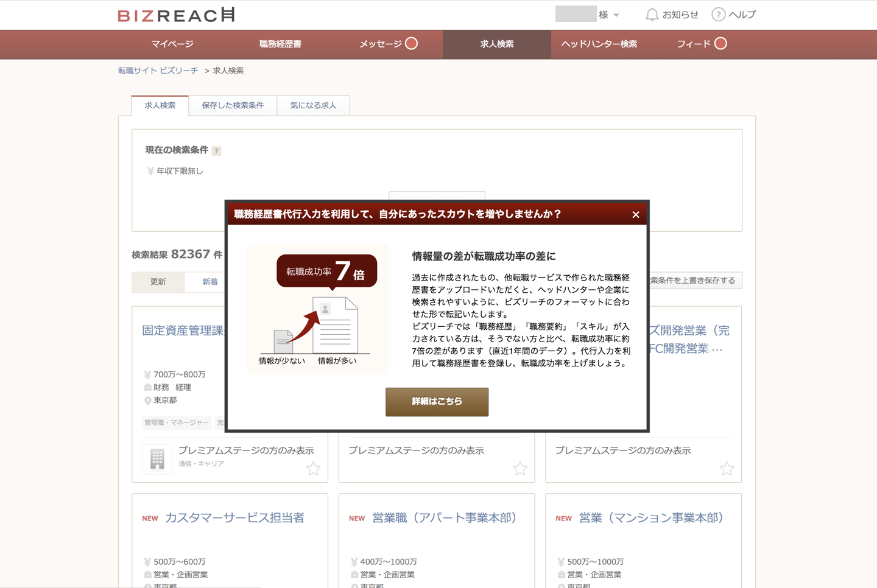The width and height of the screenshot is (877, 588).
Task: Open 営業（マンション事業本部） job link
Action: pyautogui.click(x=652, y=518)
